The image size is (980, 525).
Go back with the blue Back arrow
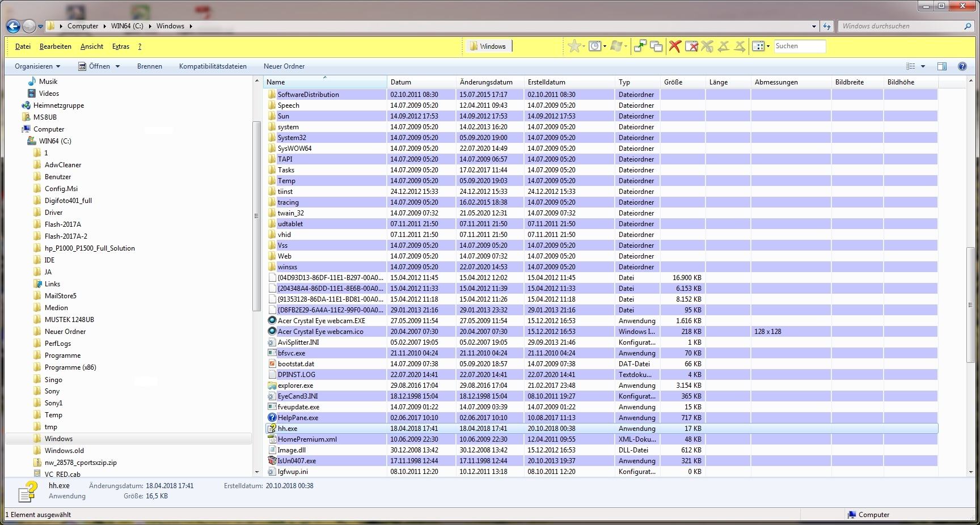[14, 26]
